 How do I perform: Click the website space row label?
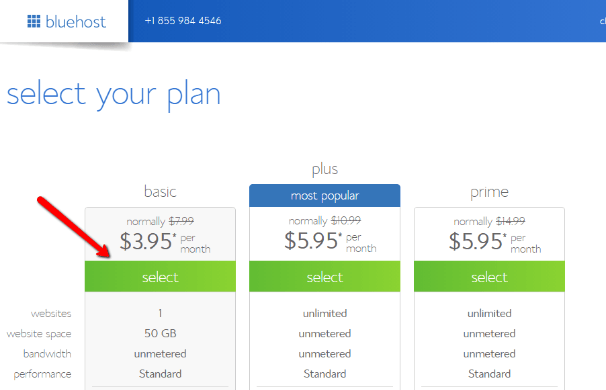click(x=39, y=334)
